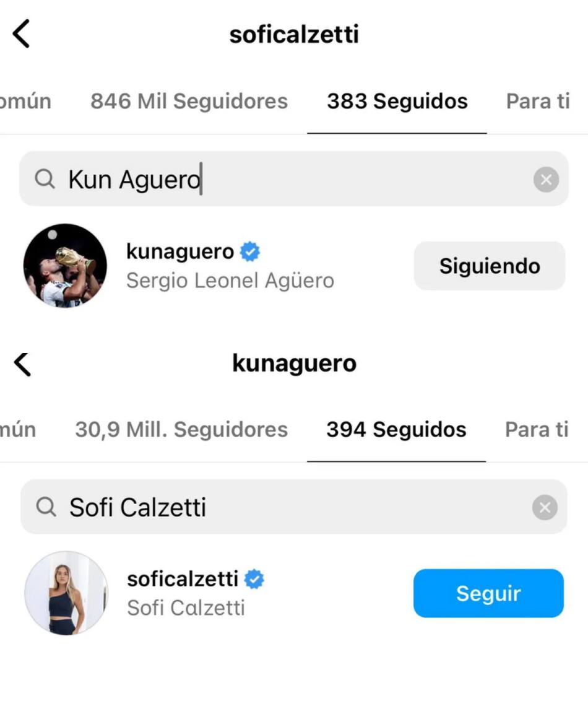Tap the magnifier icon beside "Kun Aguero"
Screen dimensions: 588x706
click(45, 180)
